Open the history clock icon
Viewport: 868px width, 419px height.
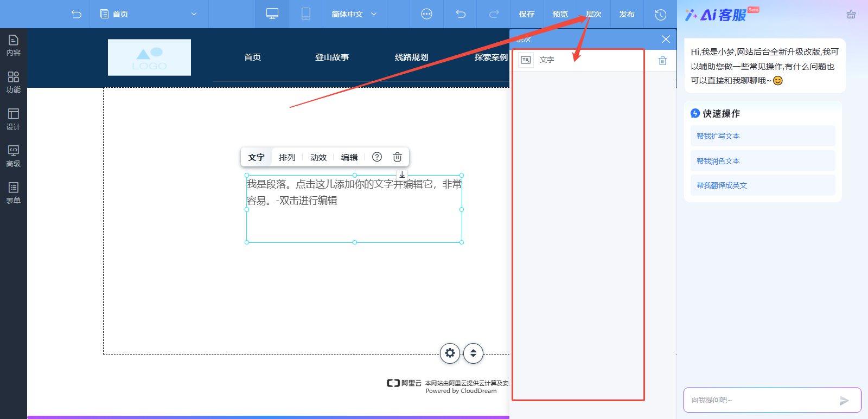660,15
